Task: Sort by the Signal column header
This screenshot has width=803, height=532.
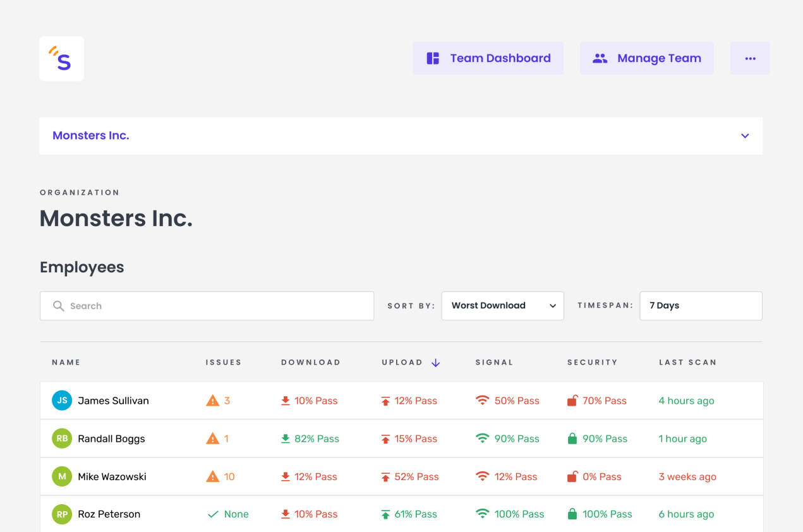Action: click(x=494, y=363)
